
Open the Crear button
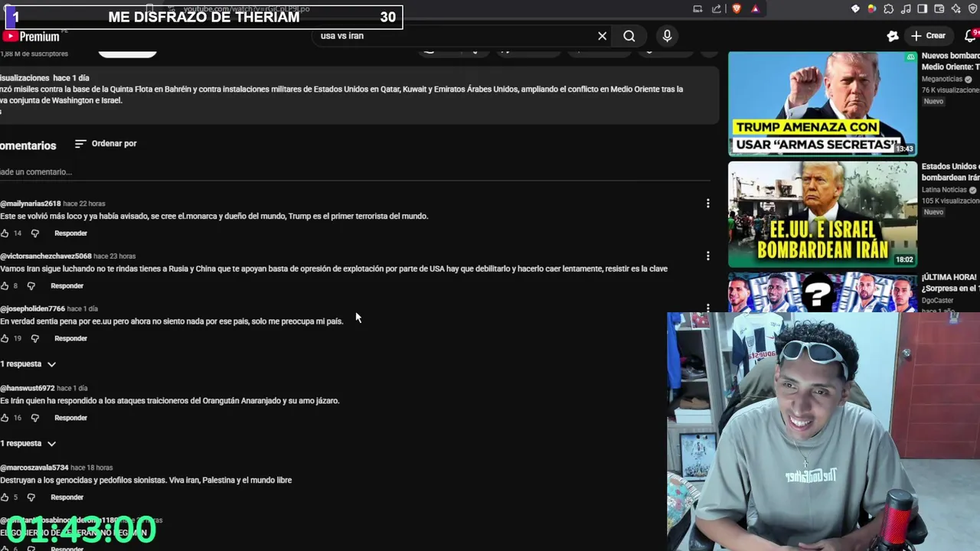point(928,36)
